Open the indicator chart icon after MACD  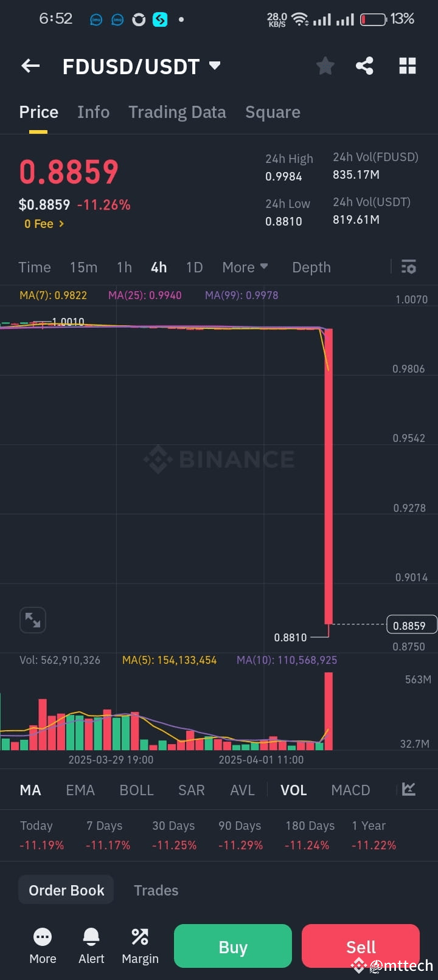pos(409,789)
